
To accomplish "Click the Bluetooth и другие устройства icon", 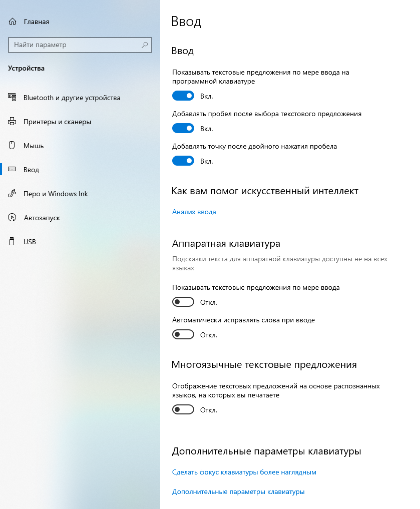I will pyautogui.click(x=12, y=98).
